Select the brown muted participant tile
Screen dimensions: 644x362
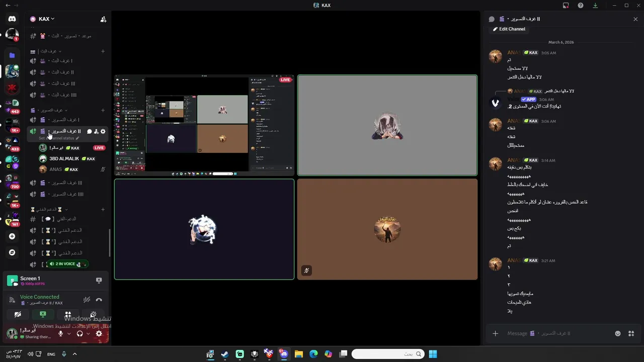[387, 229]
